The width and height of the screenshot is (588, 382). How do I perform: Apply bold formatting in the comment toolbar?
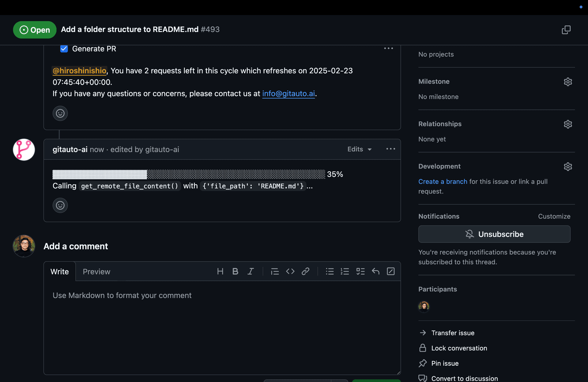[x=235, y=271]
